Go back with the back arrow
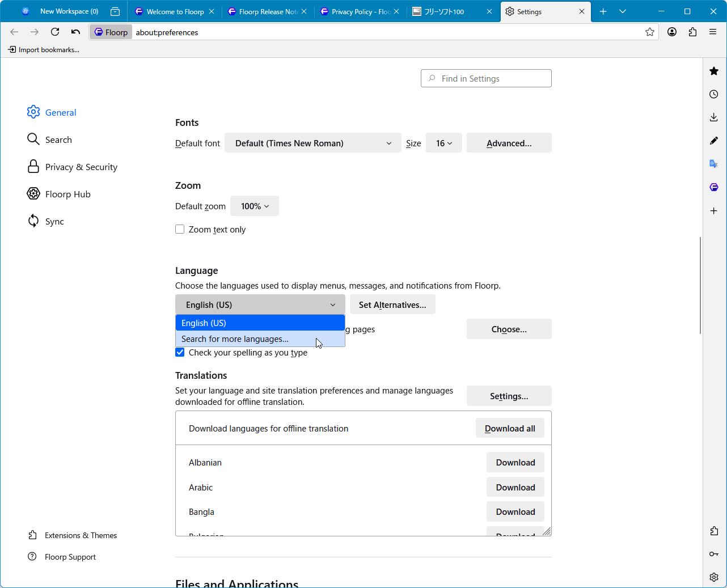 (14, 32)
